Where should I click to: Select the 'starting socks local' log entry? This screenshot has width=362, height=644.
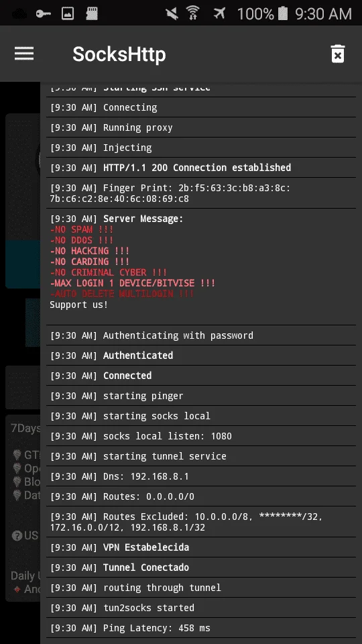[x=200, y=416]
